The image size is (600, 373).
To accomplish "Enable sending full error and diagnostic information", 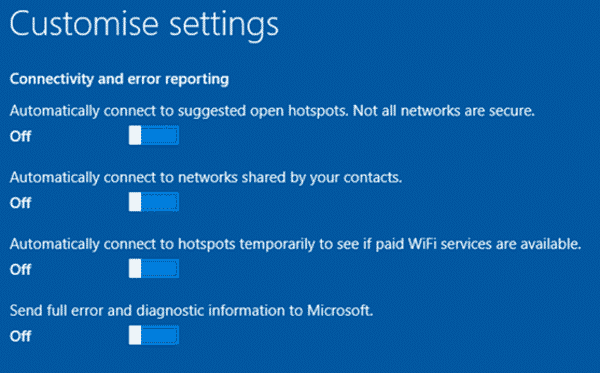I will [154, 335].
